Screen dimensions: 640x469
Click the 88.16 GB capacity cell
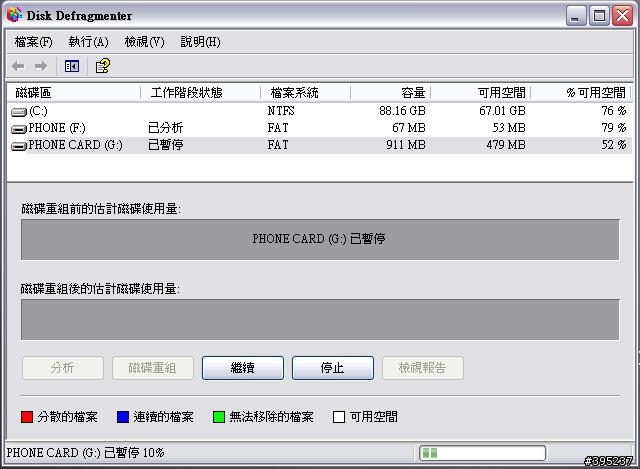(x=402, y=111)
